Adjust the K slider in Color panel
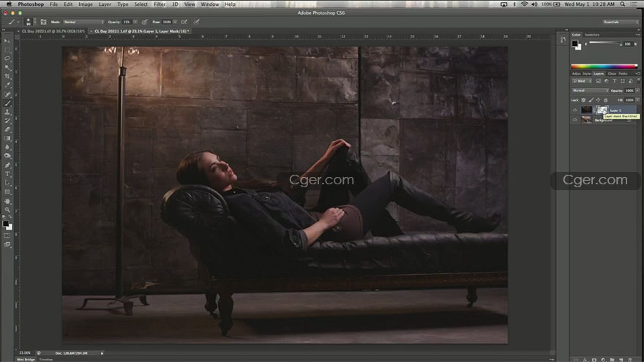The image size is (644, 362). [x=605, y=43]
